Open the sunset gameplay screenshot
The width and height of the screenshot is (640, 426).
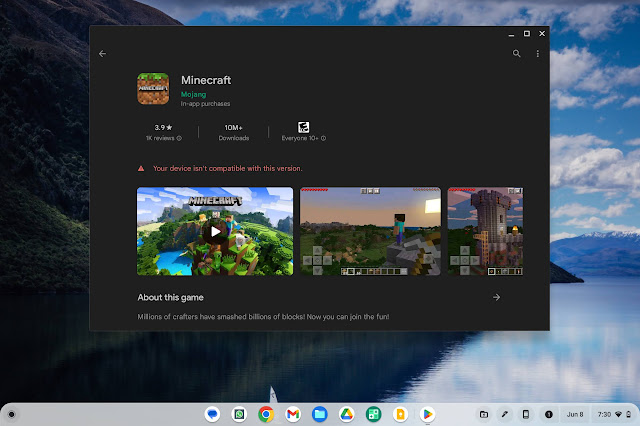pos(370,231)
